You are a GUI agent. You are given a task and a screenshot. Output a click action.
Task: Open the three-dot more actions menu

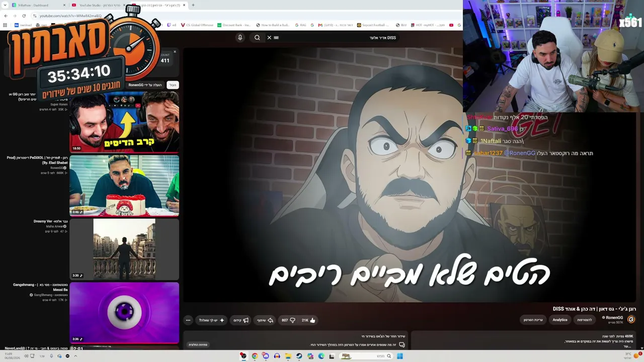tap(188, 320)
